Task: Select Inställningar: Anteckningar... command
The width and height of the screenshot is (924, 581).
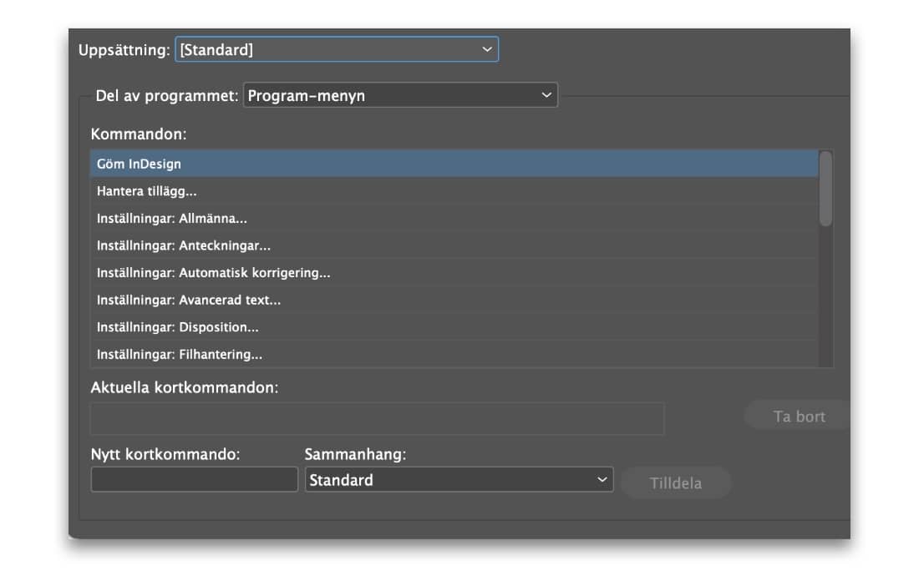Action: click(x=454, y=245)
